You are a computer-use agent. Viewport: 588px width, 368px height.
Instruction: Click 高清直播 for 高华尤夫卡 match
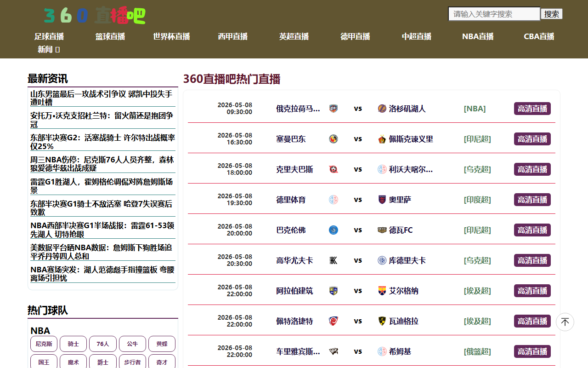pos(532,260)
